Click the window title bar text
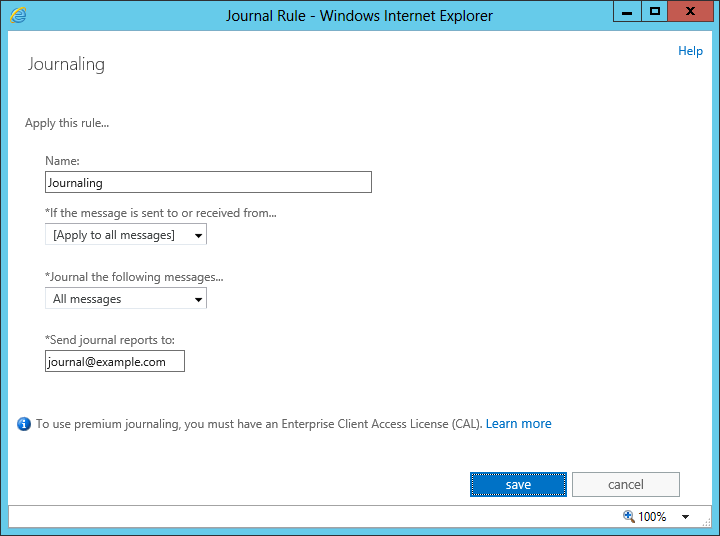720x536 pixels. coord(359,16)
